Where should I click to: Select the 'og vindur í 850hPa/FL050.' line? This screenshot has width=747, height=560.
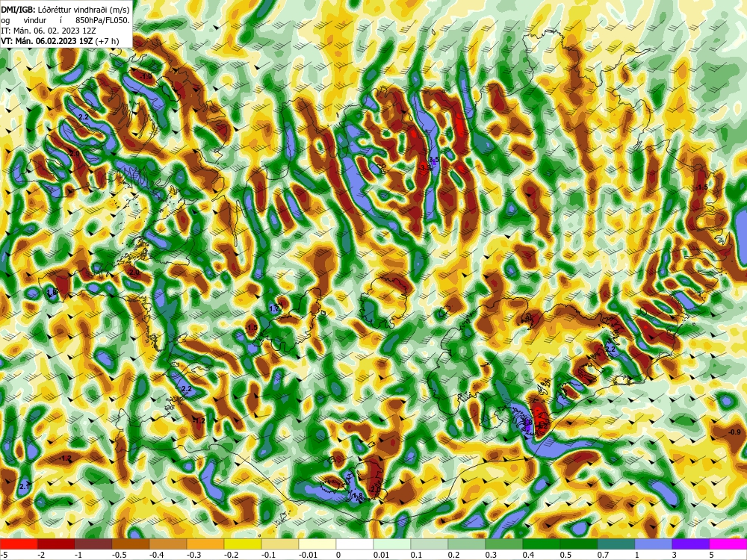tap(65, 20)
